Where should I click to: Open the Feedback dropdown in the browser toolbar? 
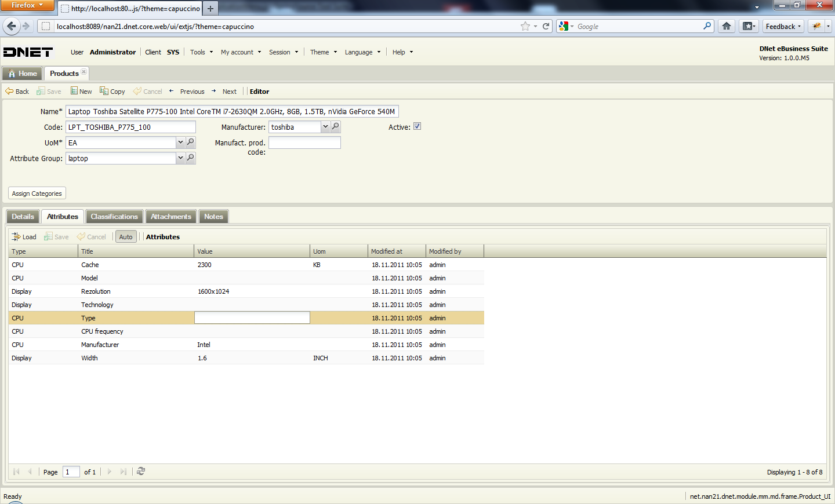(783, 26)
